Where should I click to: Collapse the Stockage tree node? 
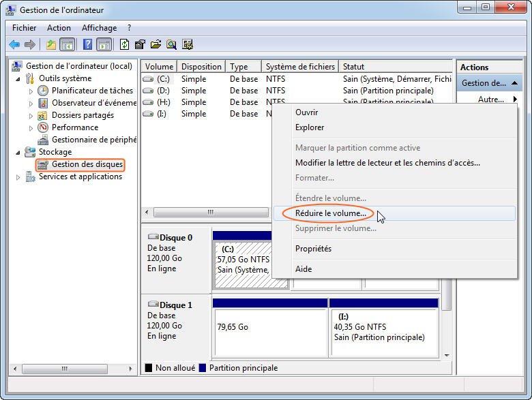[x=18, y=153]
